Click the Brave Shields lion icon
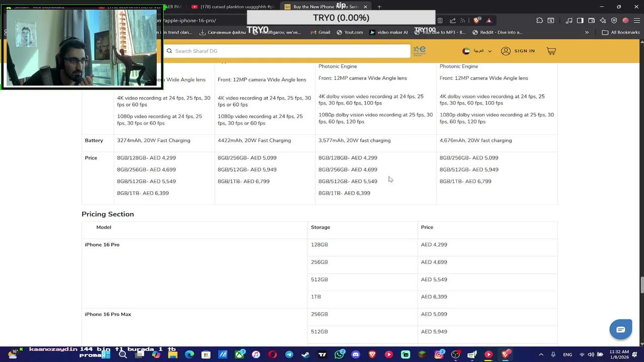The height and width of the screenshot is (362, 644). (x=476, y=21)
